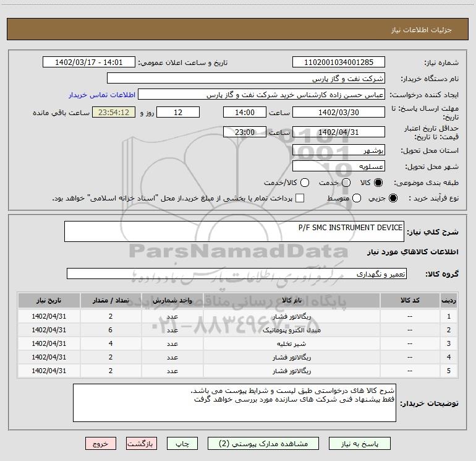Choose the متوسط purchase type radio
The height and width of the screenshot is (461, 476).
[357, 198]
